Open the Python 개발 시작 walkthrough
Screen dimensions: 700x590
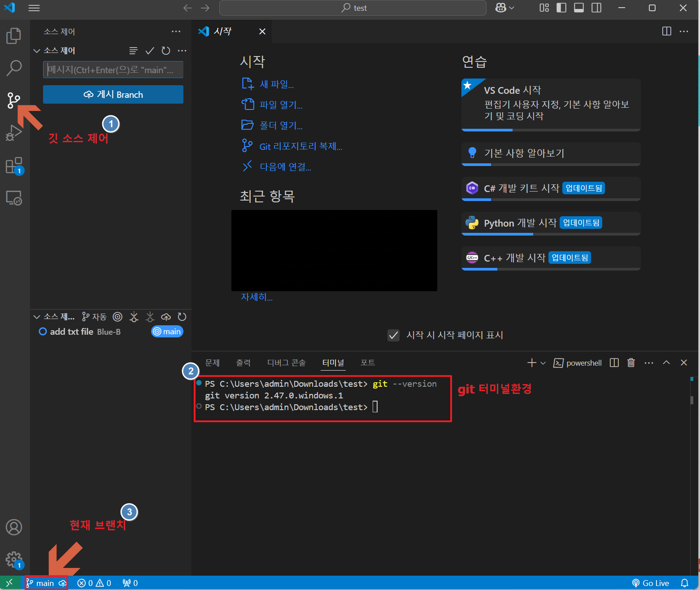551,223
